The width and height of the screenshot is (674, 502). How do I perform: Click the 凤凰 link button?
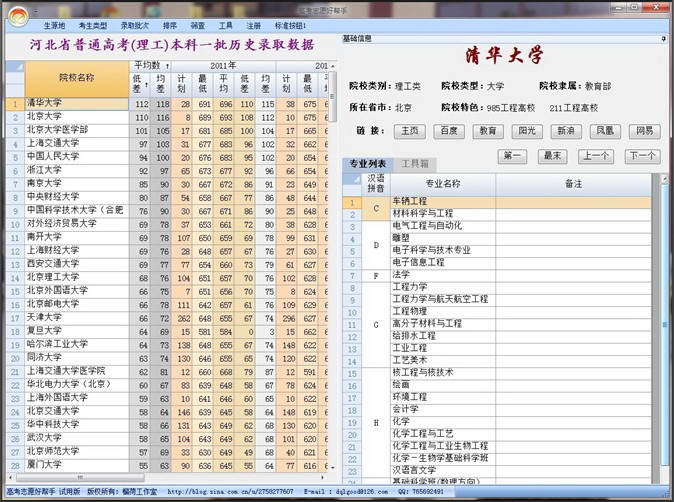click(x=605, y=131)
